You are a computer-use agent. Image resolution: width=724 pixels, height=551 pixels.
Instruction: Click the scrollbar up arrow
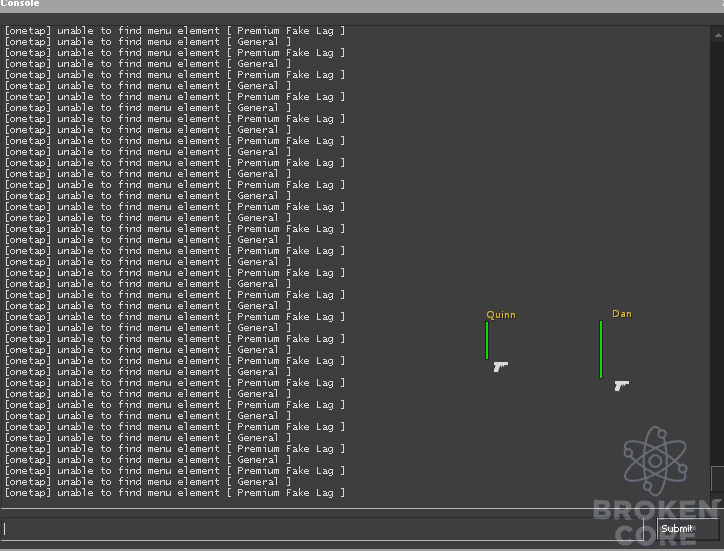(x=718, y=35)
